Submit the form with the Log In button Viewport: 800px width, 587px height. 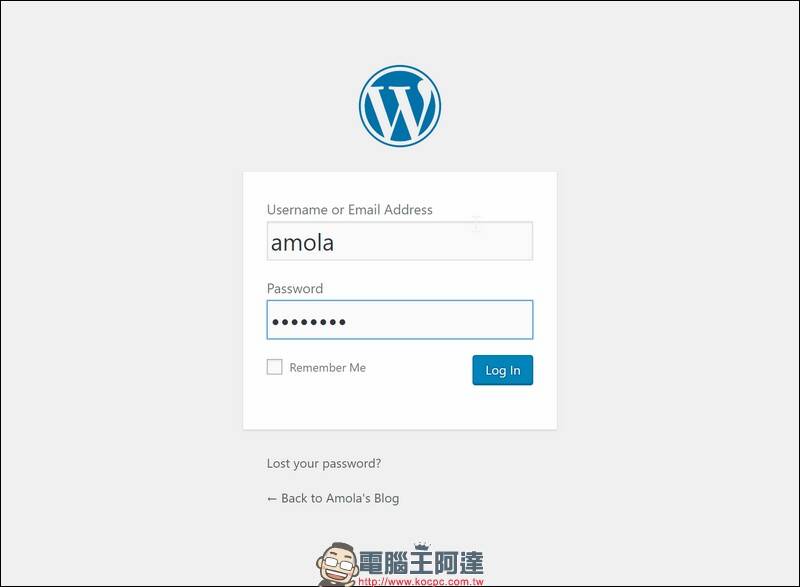[503, 370]
